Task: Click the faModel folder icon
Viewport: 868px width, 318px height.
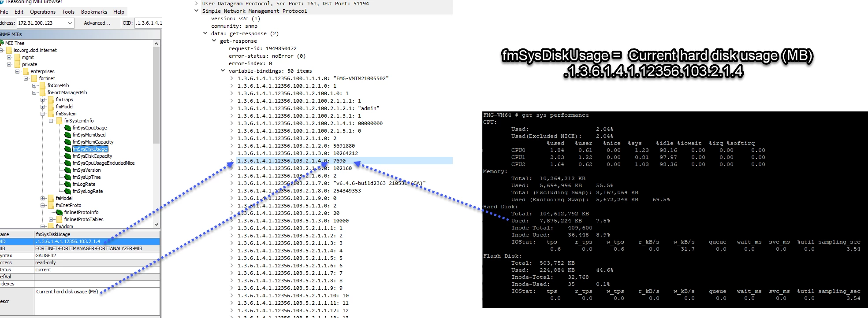Action: click(x=51, y=199)
